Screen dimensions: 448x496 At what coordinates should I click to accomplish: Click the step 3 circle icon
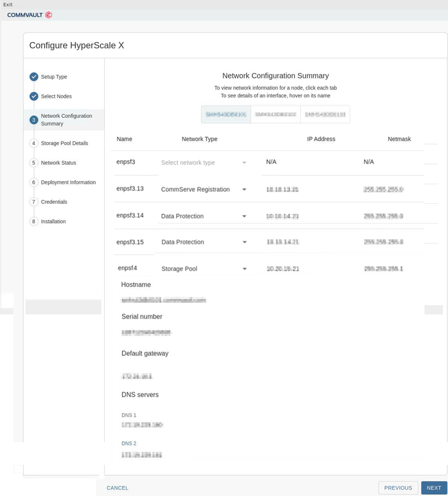pos(34,120)
